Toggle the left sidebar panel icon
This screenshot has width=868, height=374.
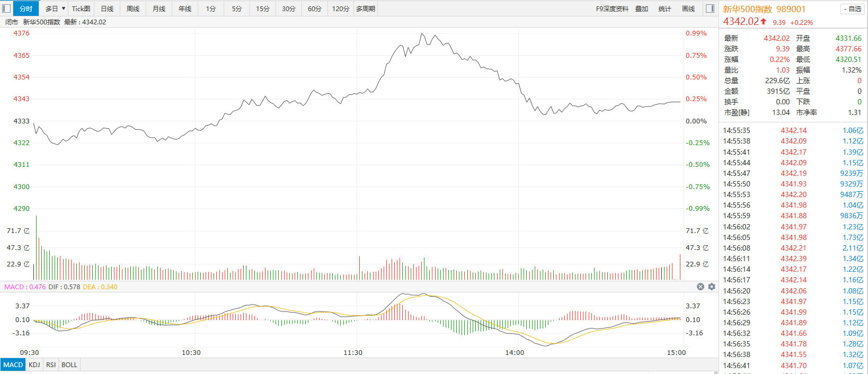click(x=6, y=8)
